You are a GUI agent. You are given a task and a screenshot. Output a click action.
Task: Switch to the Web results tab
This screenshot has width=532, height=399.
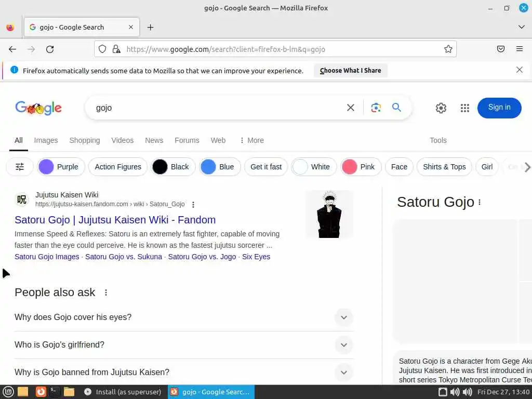click(x=218, y=140)
